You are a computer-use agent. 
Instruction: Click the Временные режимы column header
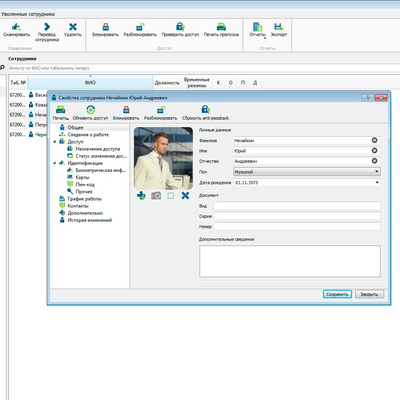click(197, 83)
